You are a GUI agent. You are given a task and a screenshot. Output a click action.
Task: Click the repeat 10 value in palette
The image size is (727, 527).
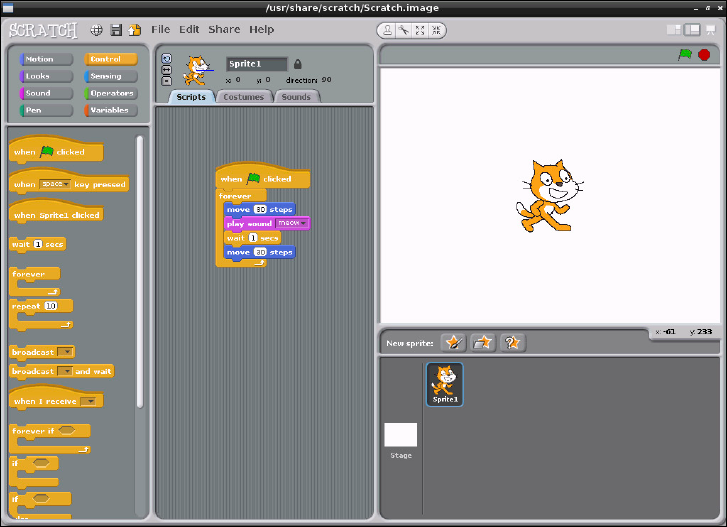click(x=51, y=306)
